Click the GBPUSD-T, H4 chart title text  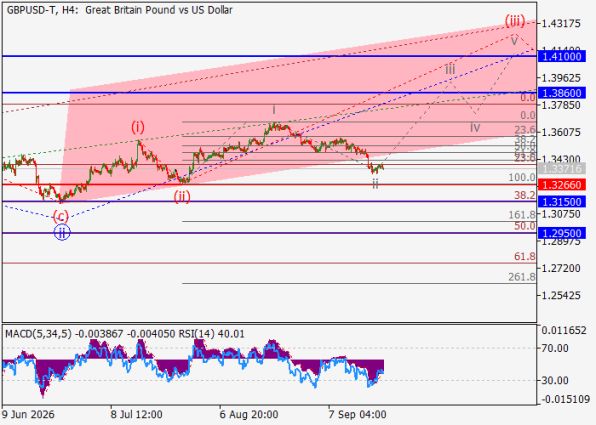point(119,10)
